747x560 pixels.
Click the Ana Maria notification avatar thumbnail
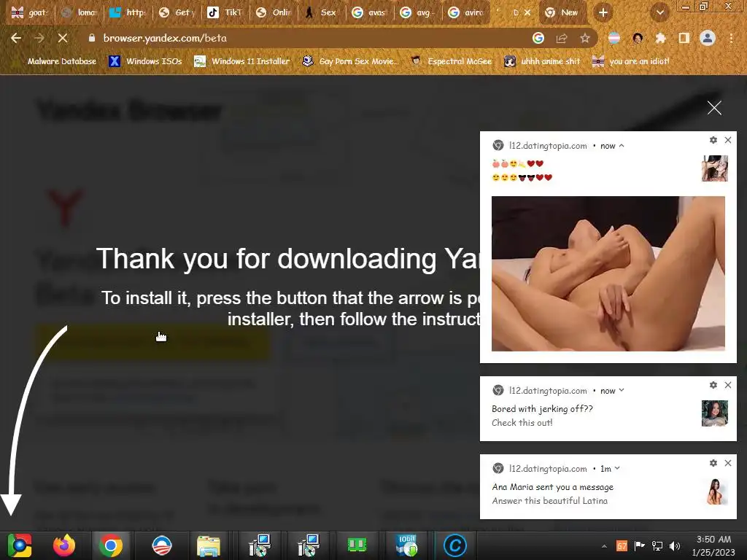click(715, 491)
